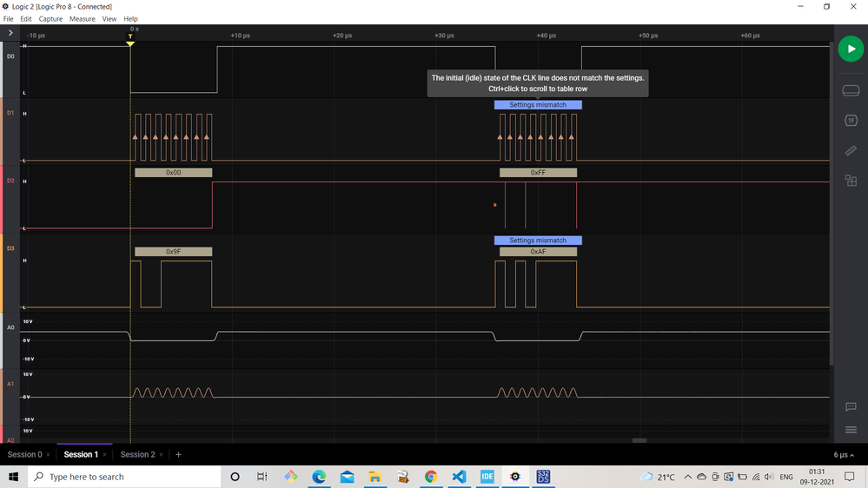Viewport: 868px width, 488px height.
Task: Close the Session 1 tab
Action: (104, 455)
